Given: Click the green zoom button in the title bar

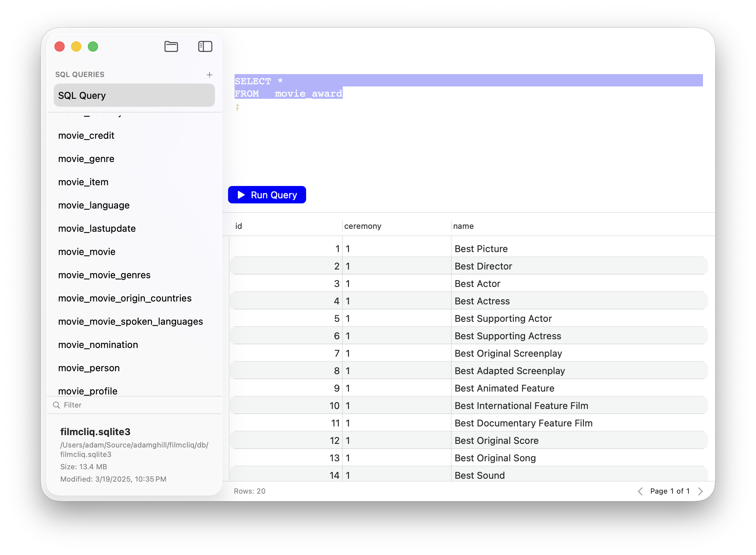Looking at the screenshot, I should point(93,46).
